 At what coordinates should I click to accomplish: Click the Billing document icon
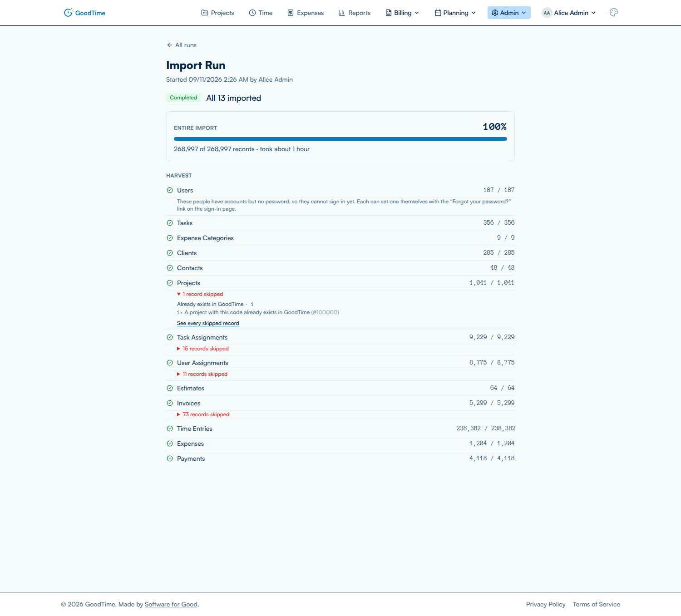389,13
